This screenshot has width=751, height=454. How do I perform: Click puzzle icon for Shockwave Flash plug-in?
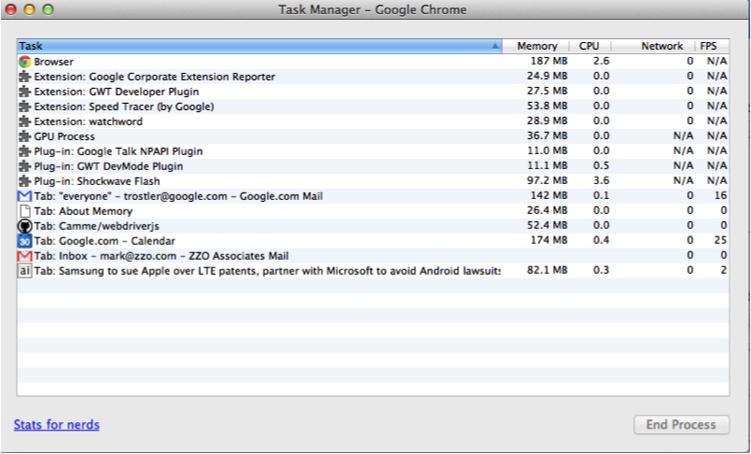tap(25, 181)
